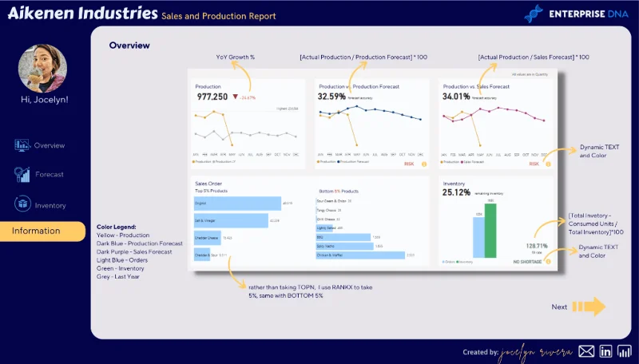Click the RISK info icon in Sales Forecast card
Screen dimensions: 639x364
click(548, 164)
